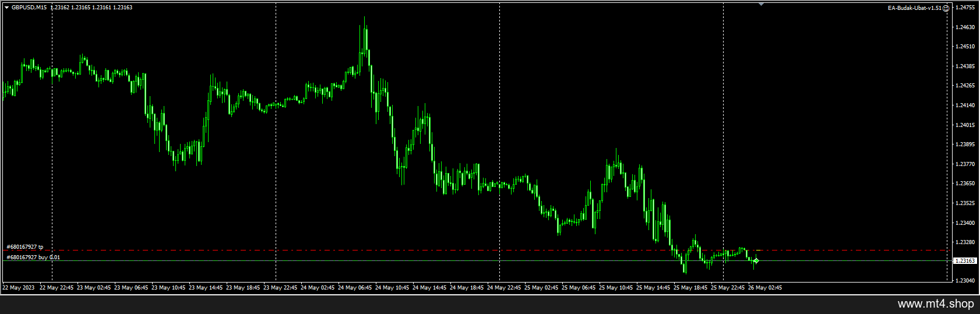Viewport: 980px width, 314px height.
Task: Click the 1.24385 price axis label
Action: [965, 66]
